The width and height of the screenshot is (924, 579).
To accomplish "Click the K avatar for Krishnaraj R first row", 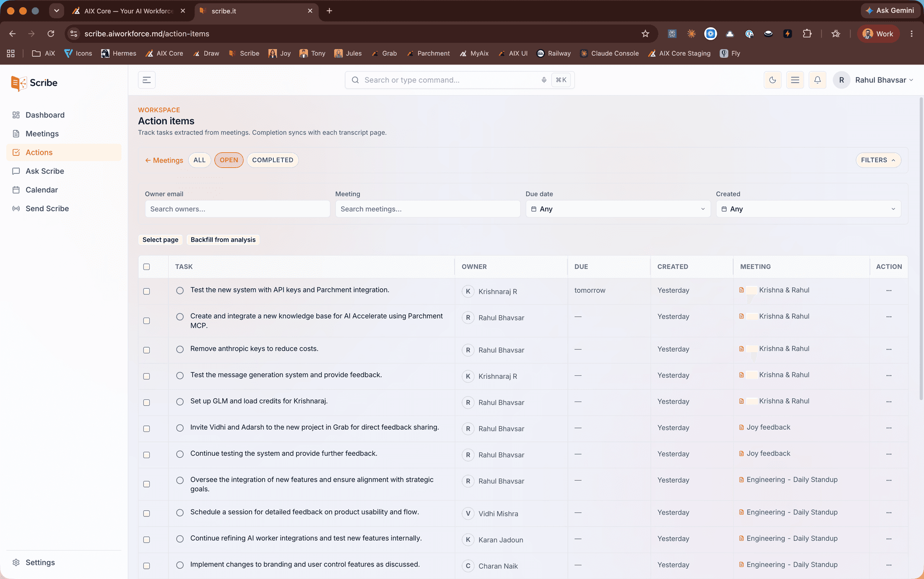I will click(x=468, y=291).
